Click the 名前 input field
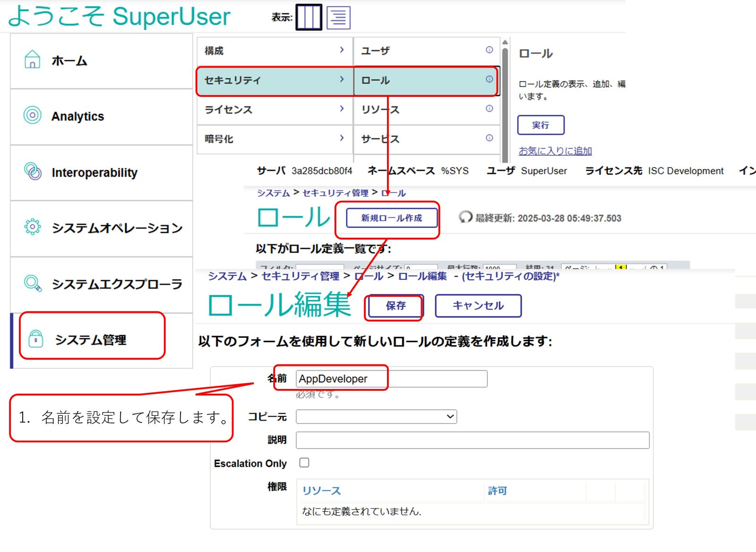The height and width of the screenshot is (552, 756). tap(391, 379)
